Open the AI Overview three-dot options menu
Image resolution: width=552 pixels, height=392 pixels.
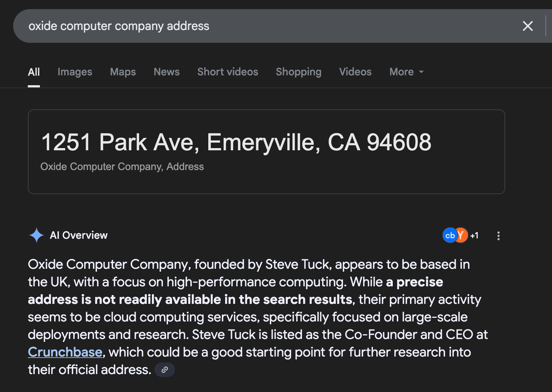click(x=498, y=236)
